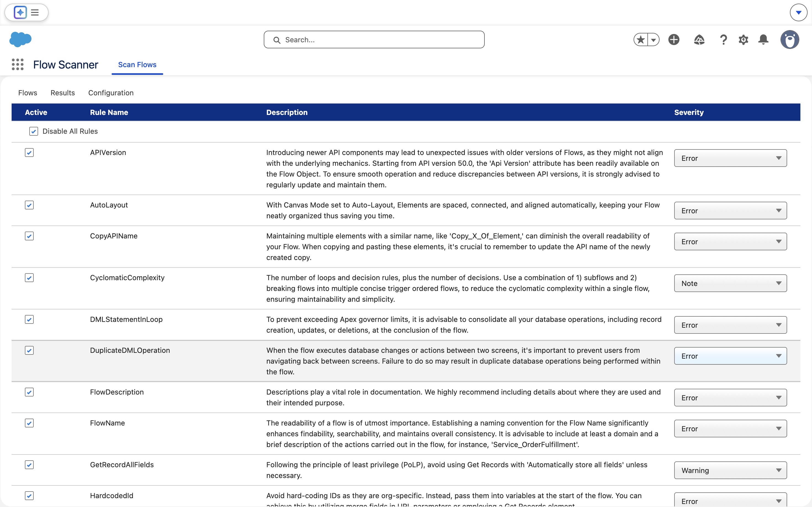The image size is (812, 507).
Task: Open the GetRecordAllFields severity dropdown showing Warning
Action: point(730,470)
